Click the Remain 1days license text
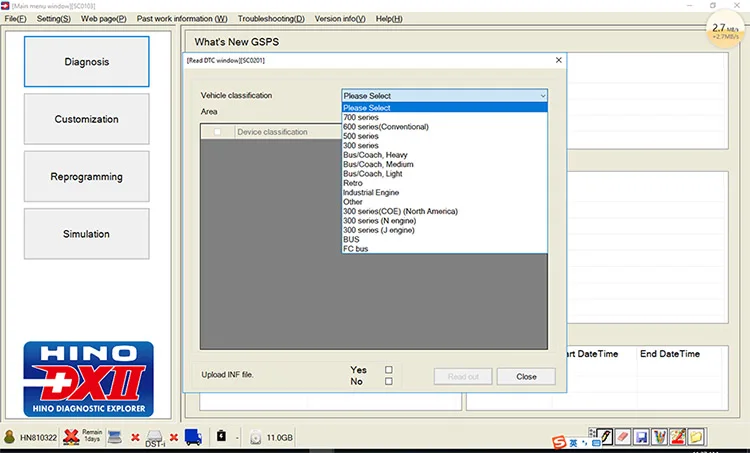Screen dimensions: 750x453 (x=92, y=435)
